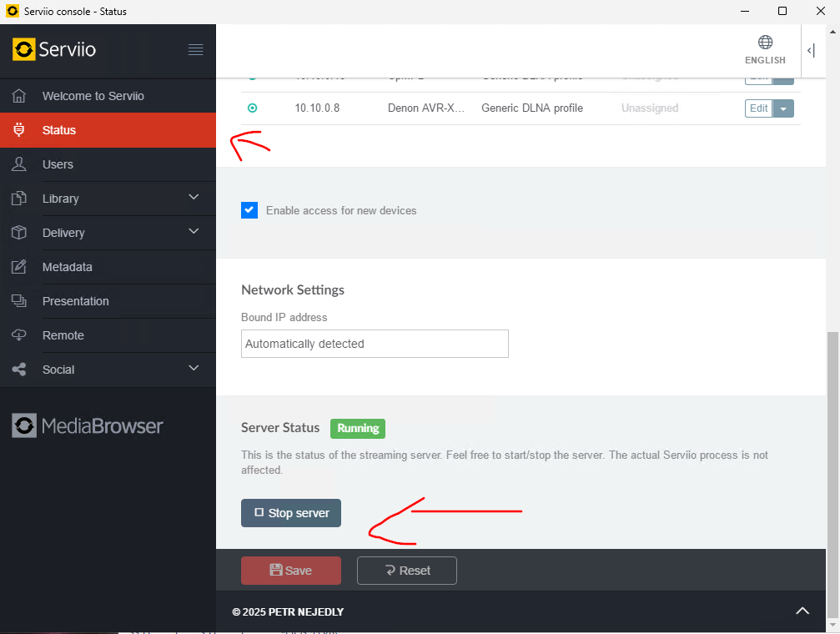This screenshot has width=840, height=634.
Task: Click Edit for the Denon AVR-X device
Action: (x=758, y=108)
